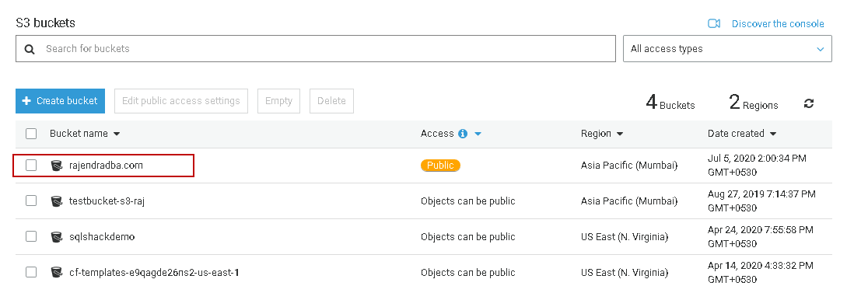The height and width of the screenshot is (307, 868).
Task: Open the sqlshackdemo bucket
Action: [102, 237]
